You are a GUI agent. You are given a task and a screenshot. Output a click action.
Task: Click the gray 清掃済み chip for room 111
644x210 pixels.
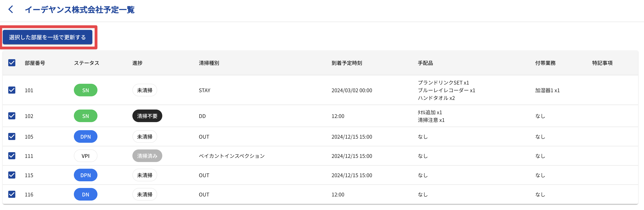point(147,156)
